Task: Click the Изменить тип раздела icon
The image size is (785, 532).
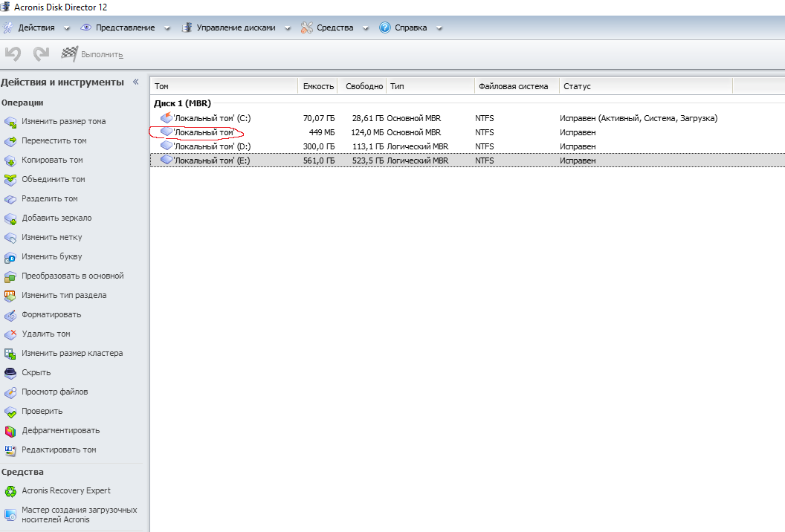Action: click(x=10, y=296)
